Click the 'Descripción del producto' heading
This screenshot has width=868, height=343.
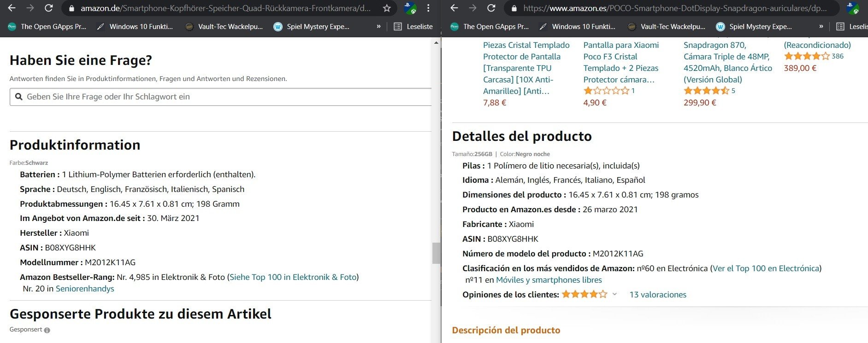coord(506,330)
